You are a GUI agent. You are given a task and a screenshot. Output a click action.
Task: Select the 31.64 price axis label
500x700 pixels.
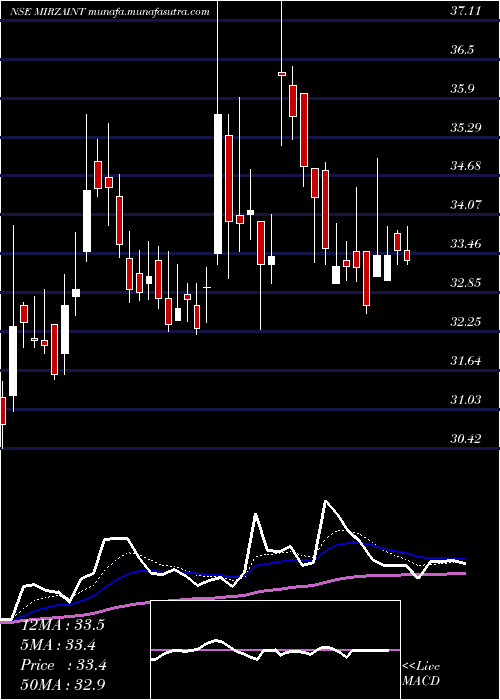click(466, 360)
